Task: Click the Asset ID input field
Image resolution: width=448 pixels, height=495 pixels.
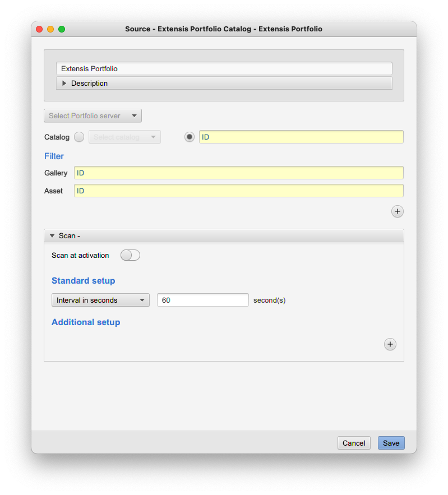Action: coord(239,191)
